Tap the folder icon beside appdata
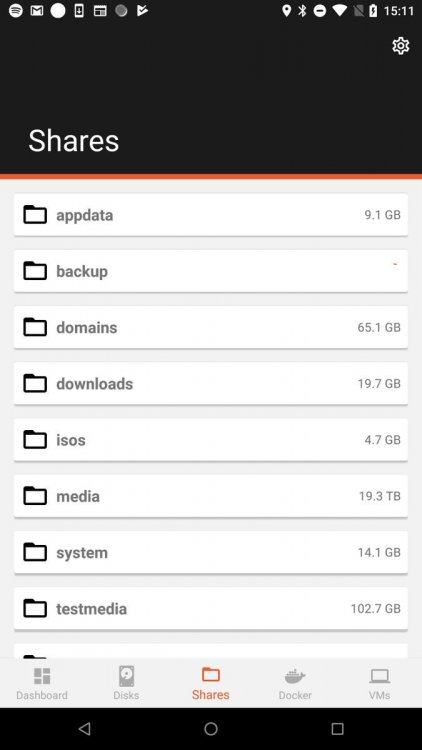Viewport: 422px width, 750px height. pyautogui.click(x=35, y=215)
